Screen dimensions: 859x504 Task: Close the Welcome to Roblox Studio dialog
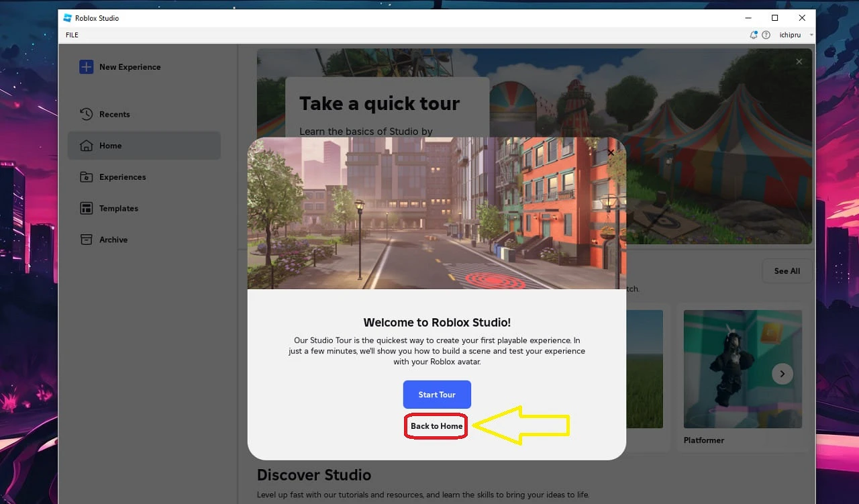(x=611, y=153)
